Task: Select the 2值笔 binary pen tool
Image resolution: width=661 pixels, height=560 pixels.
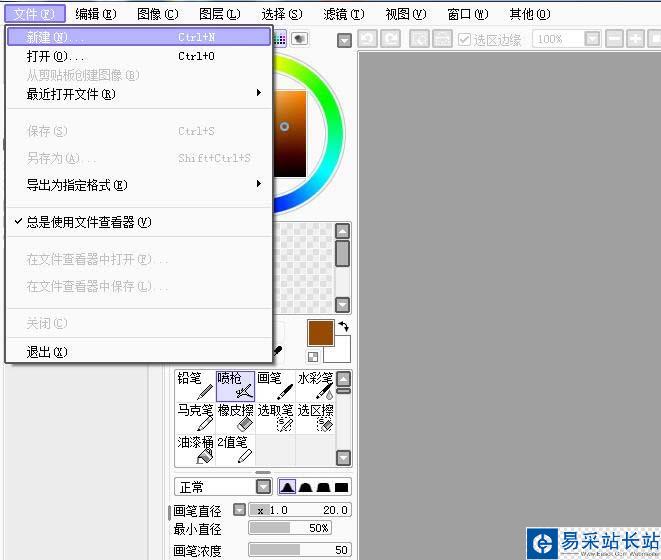Action: pos(235,450)
